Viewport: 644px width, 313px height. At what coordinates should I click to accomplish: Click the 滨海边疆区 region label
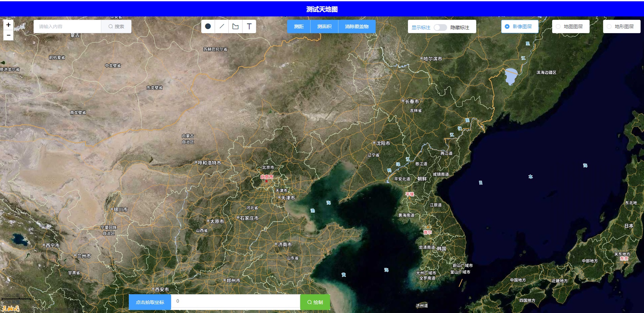click(x=546, y=72)
